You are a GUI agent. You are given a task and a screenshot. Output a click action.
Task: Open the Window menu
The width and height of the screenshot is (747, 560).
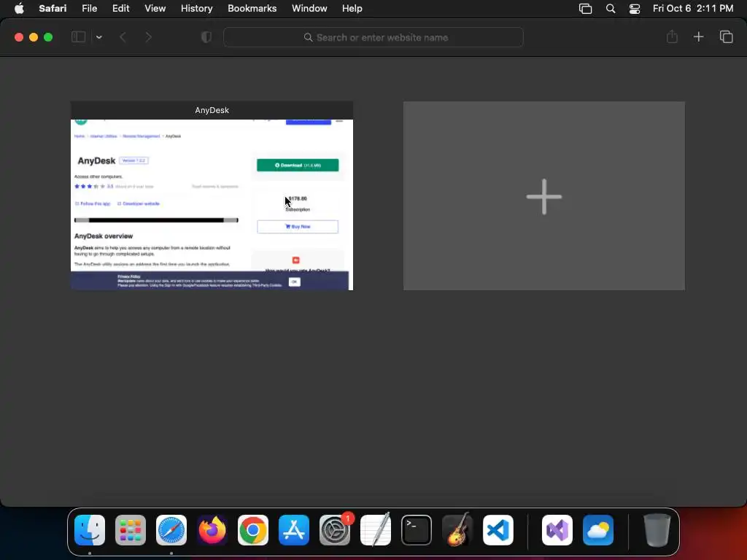click(309, 8)
